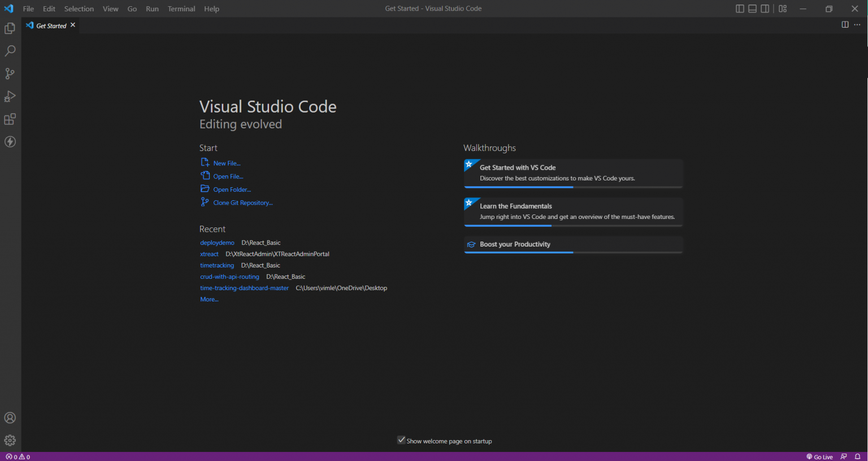The height and width of the screenshot is (461, 868).
Task: Open the More Actions ellipsis menu
Action: click(x=857, y=25)
